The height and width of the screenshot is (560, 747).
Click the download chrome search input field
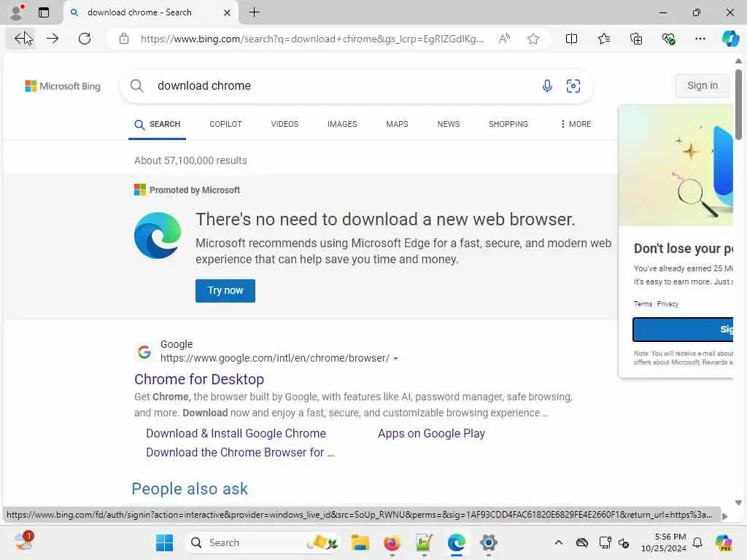coord(343,86)
